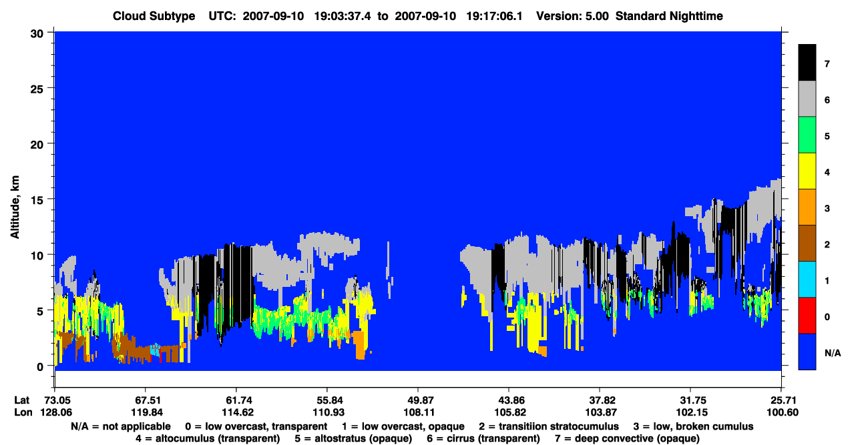
Task: Click the black color swatch labeled 7
Action: [807, 63]
